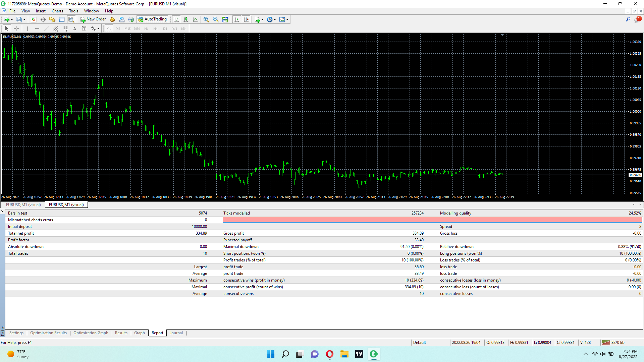
Task: Switch to the Journal tab
Action: click(x=176, y=333)
